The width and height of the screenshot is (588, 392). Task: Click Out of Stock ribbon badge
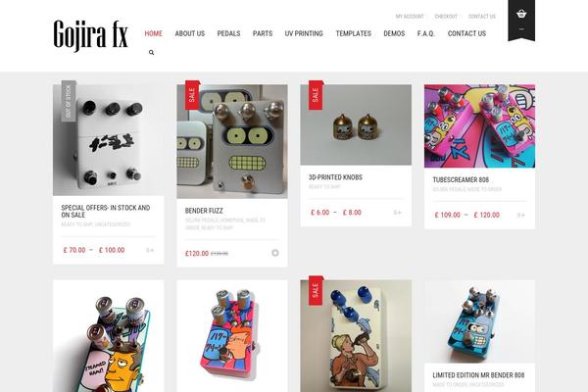tap(69, 101)
